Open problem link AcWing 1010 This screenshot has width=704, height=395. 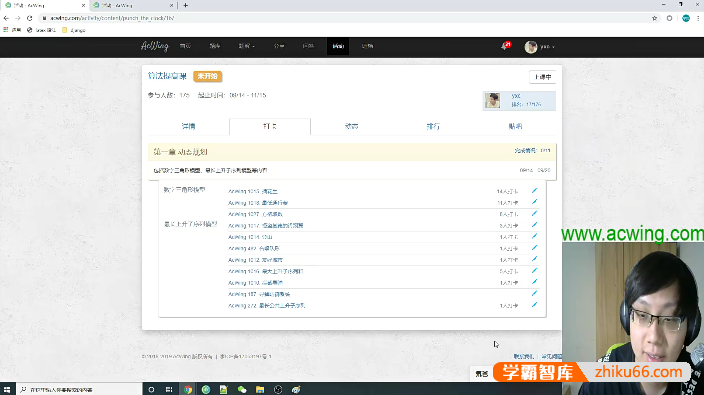tap(255, 283)
